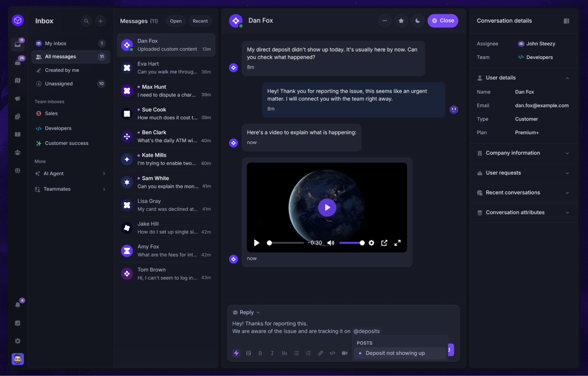The width and height of the screenshot is (588, 376).
Task: Open notifications bell in left sidebar
Action: coord(18,305)
